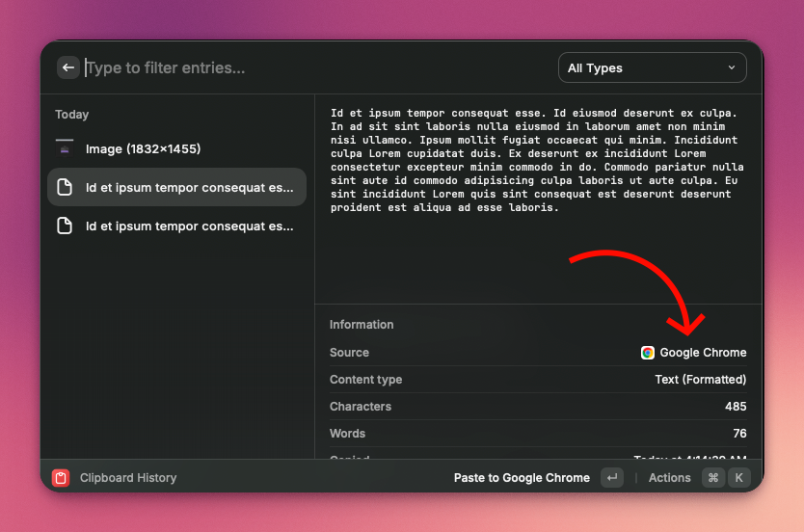The image size is (804, 532).
Task: Select the Image (1832×1455) entry
Action: [x=176, y=148]
